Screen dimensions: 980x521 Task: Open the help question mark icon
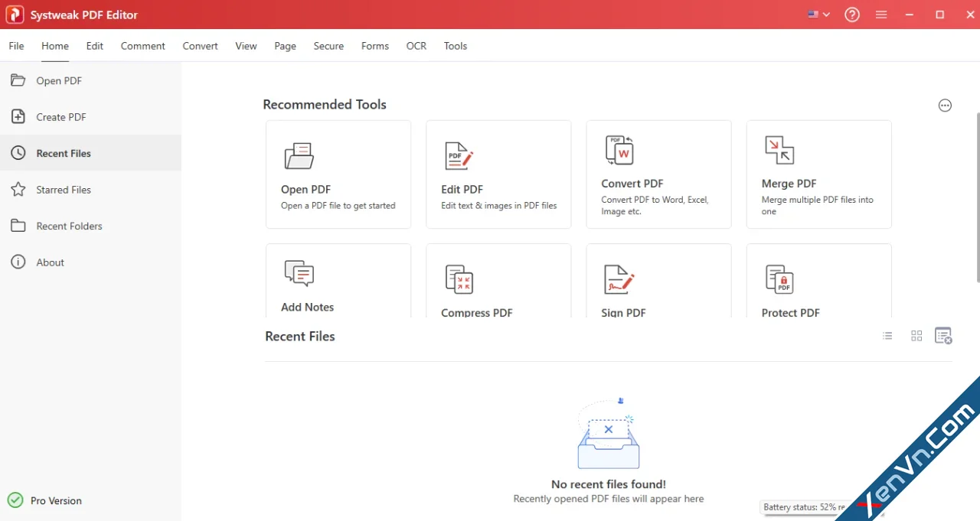[852, 15]
